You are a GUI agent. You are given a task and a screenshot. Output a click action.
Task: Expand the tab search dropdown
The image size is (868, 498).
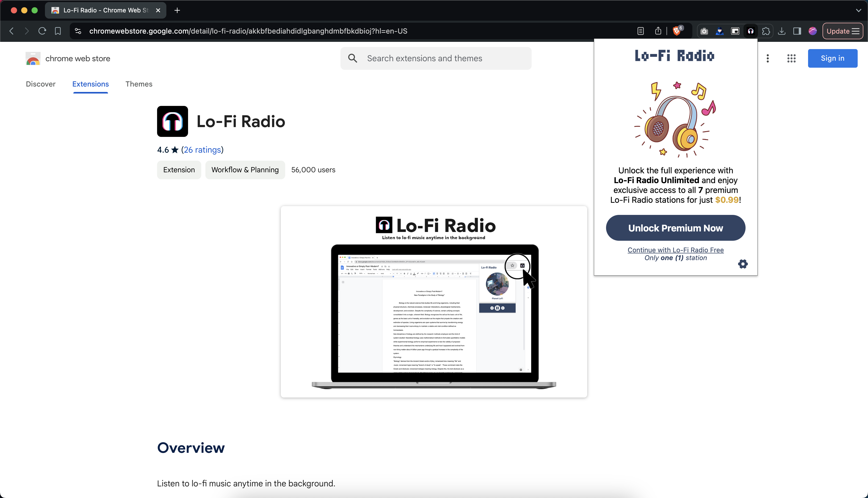pyautogui.click(x=858, y=10)
